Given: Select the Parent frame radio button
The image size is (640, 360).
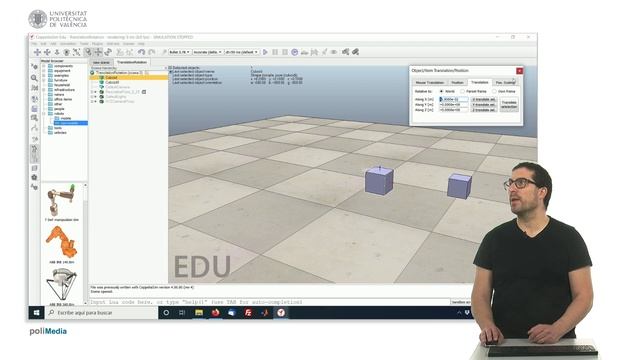Looking at the screenshot, I should coord(462,91).
